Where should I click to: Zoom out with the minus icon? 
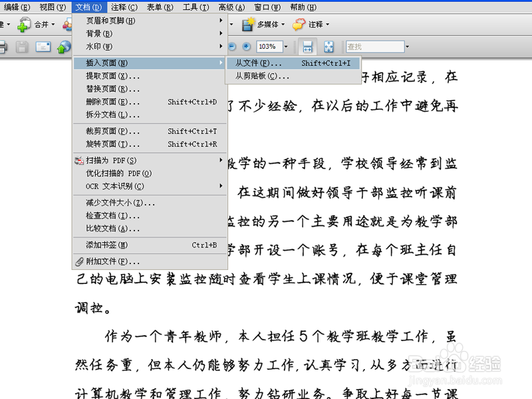point(232,46)
